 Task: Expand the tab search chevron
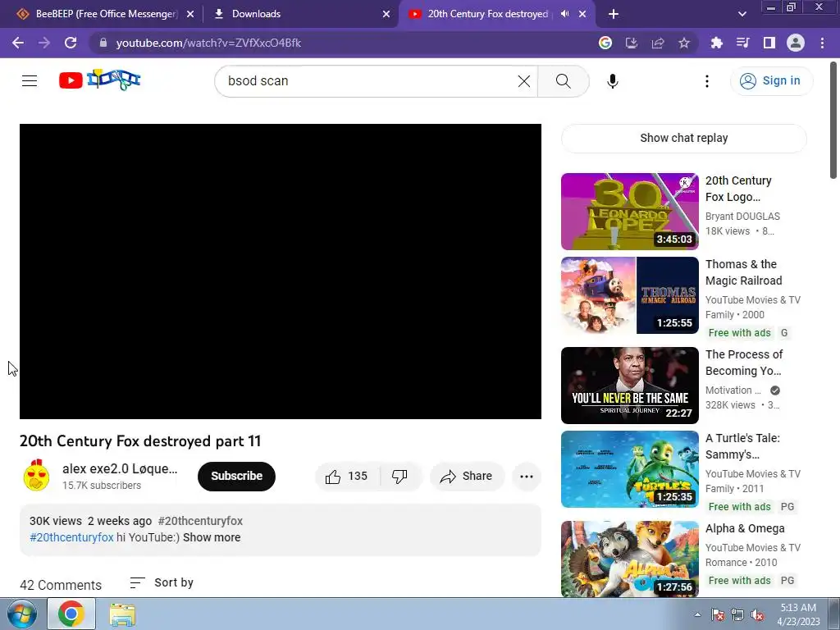tap(742, 14)
